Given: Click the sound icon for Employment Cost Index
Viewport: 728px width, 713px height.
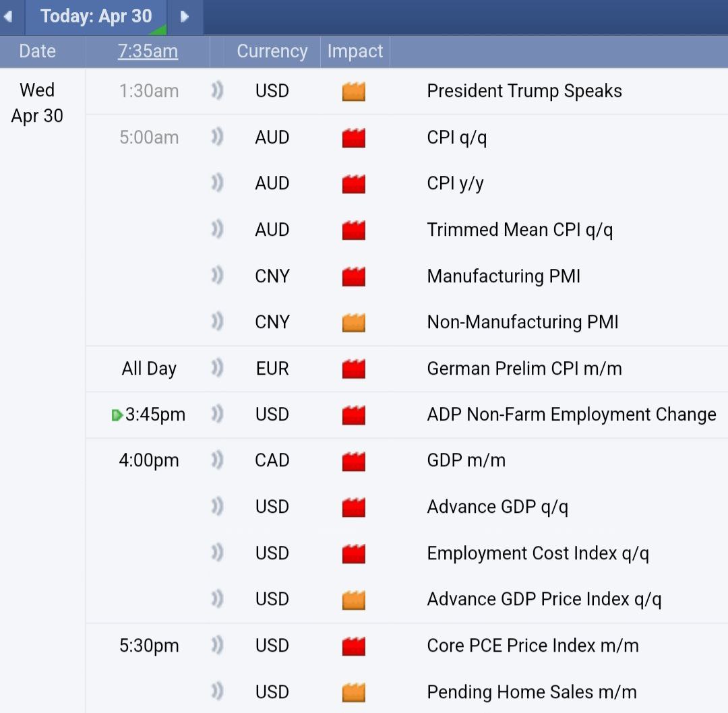Looking at the screenshot, I should pos(217,553).
